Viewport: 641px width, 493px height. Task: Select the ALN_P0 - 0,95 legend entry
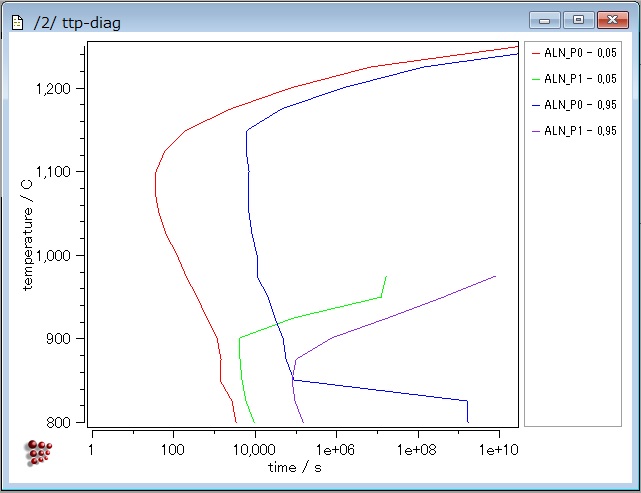coord(579,104)
